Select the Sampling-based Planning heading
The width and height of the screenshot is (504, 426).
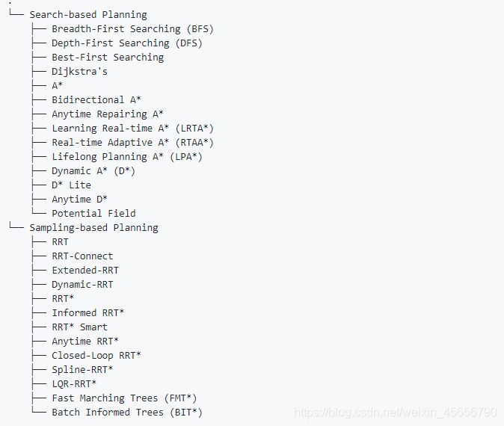pyautogui.click(x=94, y=228)
